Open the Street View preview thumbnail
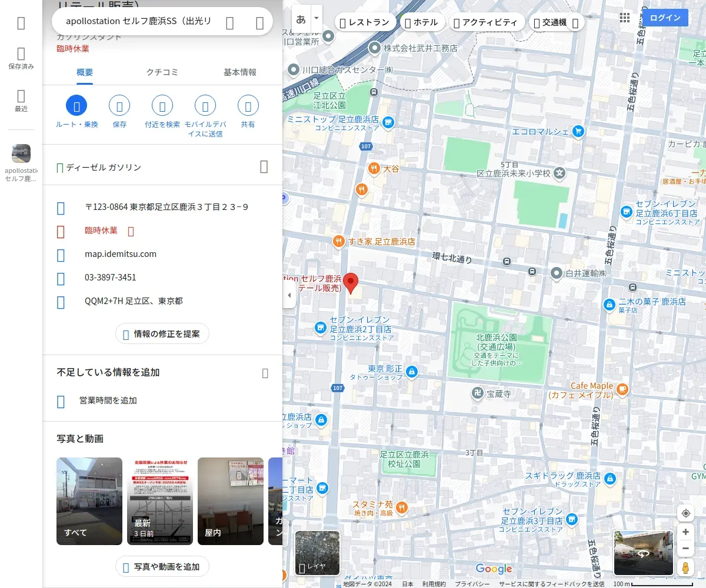This screenshot has width=706, height=588. (x=644, y=553)
